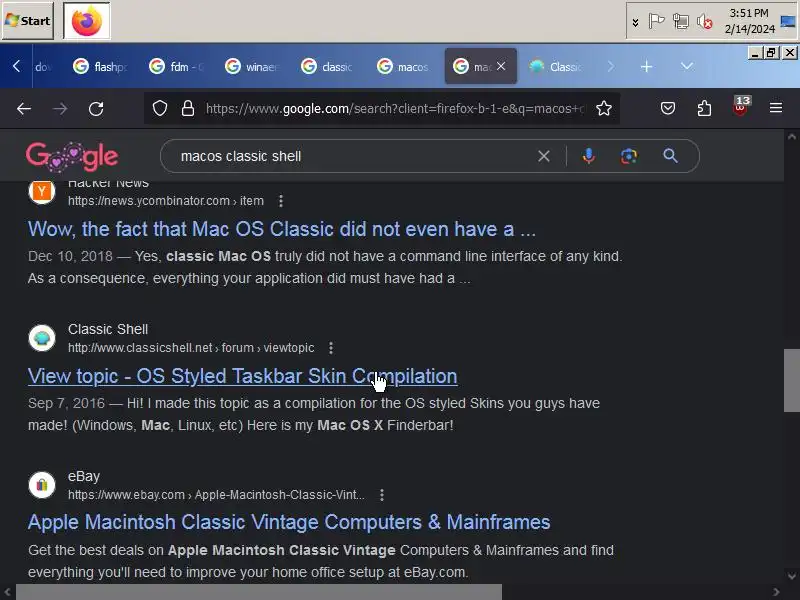Click the muted volume tray icon
Image resolution: width=800 pixels, height=600 pixels.
coord(705,21)
